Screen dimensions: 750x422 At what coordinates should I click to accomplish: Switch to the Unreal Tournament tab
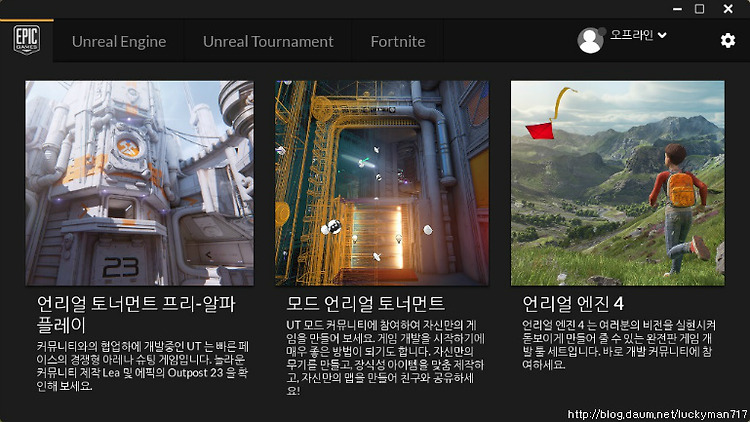point(268,42)
